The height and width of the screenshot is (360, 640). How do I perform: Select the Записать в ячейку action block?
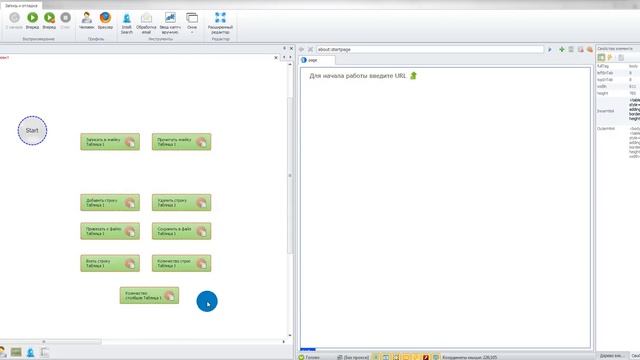pos(110,142)
